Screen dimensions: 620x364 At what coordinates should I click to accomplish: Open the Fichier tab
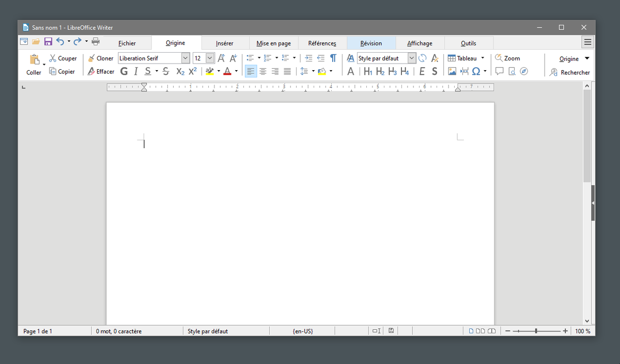click(x=127, y=43)
